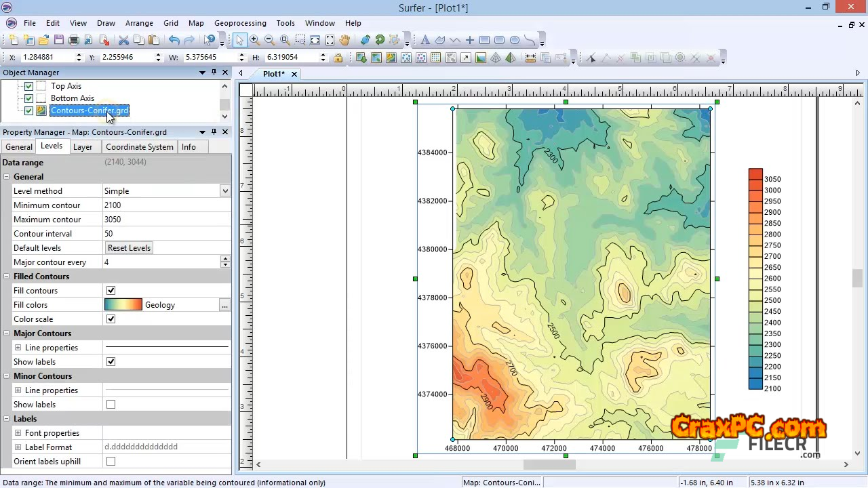The width and height of the screenshot is (868, 488).
Task: Click the Undo arrow icon
Action: [x=174, y=40]
